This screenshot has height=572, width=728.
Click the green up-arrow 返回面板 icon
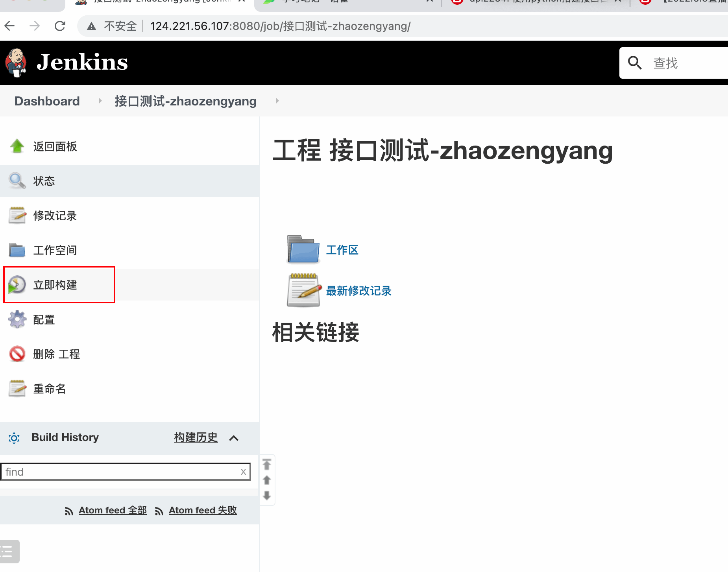point(17,146)
